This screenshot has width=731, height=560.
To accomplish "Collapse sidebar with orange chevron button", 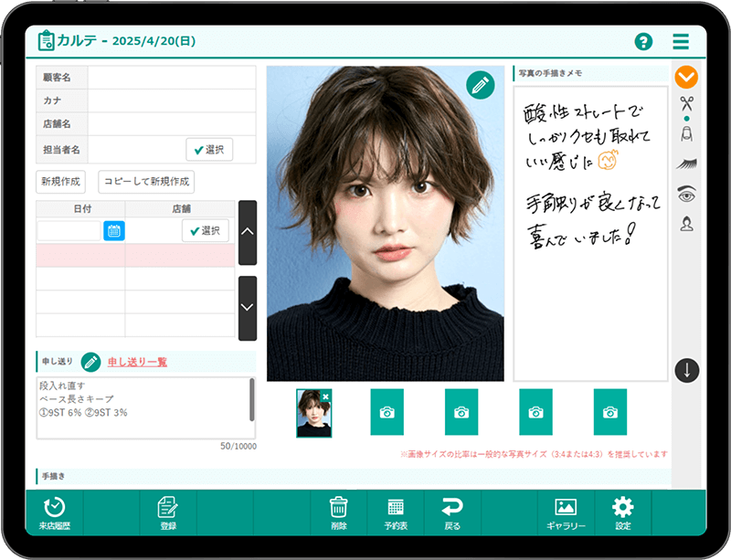I will pos(686,77).
